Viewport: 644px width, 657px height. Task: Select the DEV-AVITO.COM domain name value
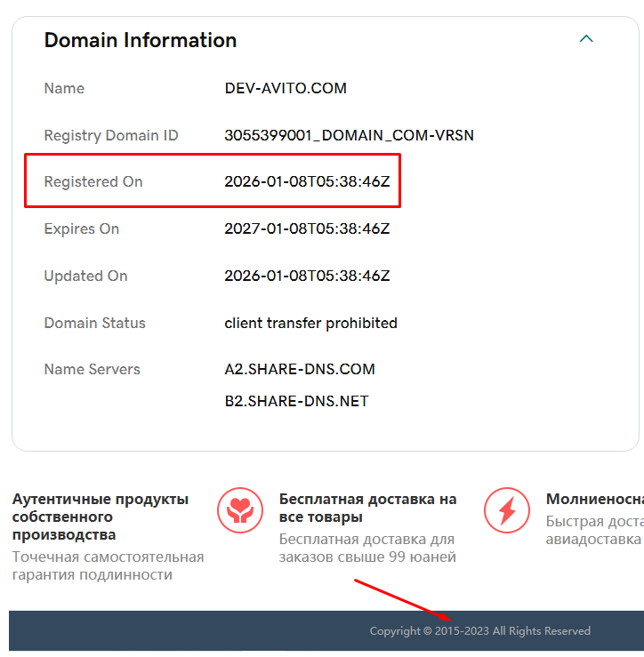pyautogui.click(x=286, y=88)
